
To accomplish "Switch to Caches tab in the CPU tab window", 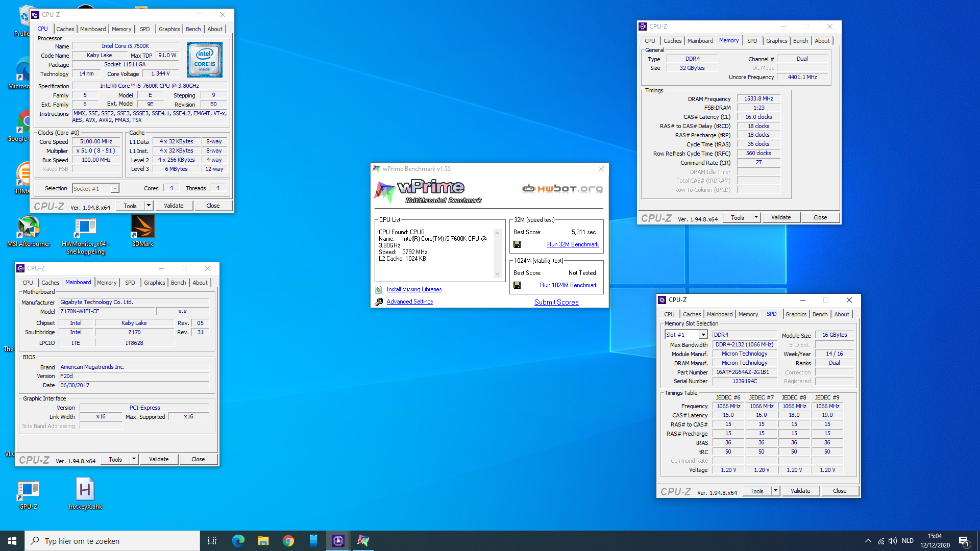I will [x=65, y=29].
